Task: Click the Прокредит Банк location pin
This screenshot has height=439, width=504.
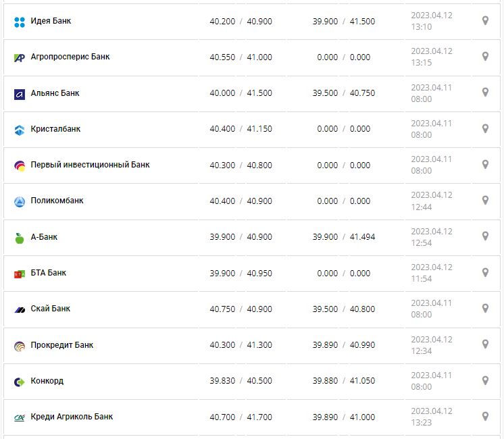Action: (x=485, y=344)
